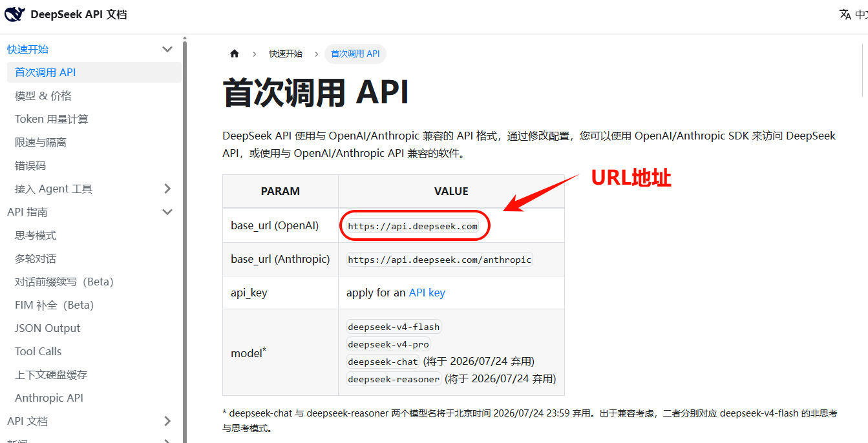Click the https://api.deepseek.com base URL value
Image resolution: width=868 pixels, height=443 pixels.
click(x=413, y=226)
